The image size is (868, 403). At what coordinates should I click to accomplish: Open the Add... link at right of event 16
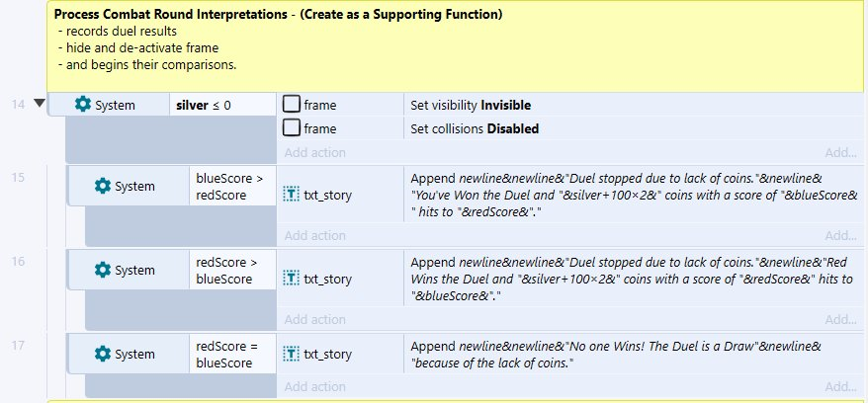pos(840,319)
